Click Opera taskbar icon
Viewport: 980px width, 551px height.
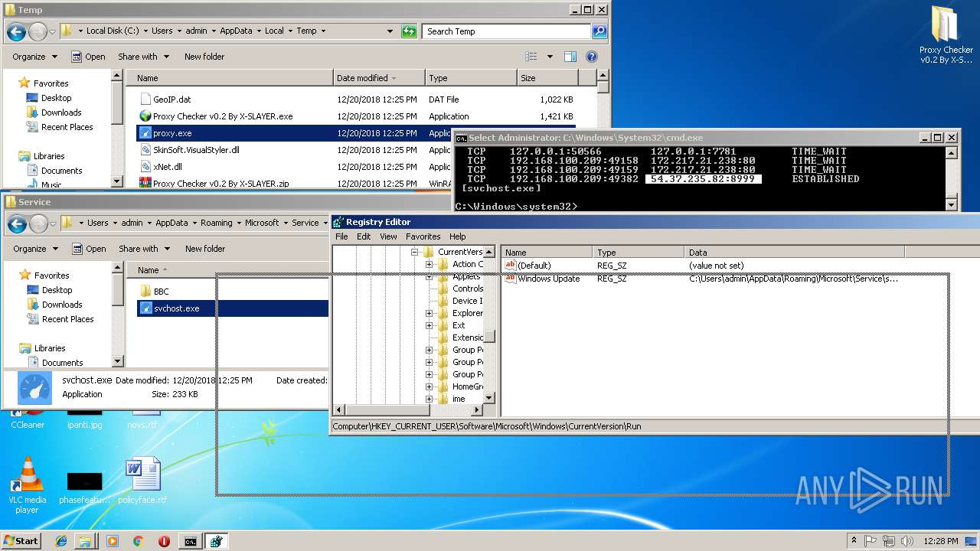click(x=164, y=541)
